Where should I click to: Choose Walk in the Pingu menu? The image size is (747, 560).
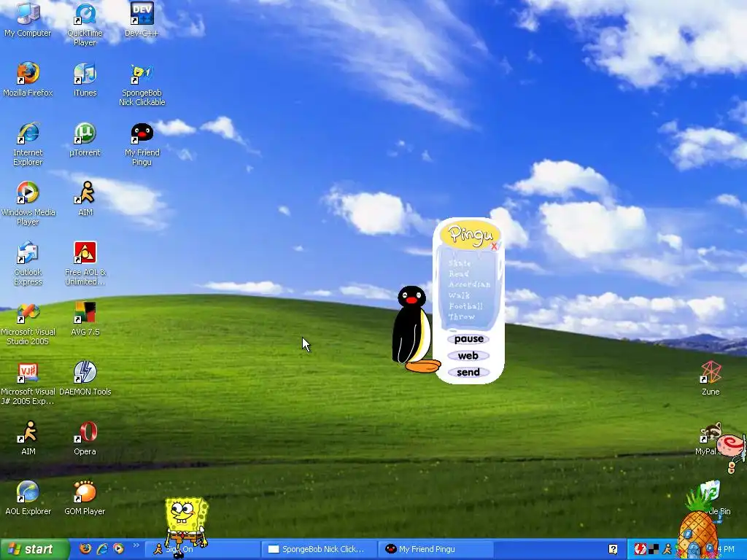tap(459, 295)
